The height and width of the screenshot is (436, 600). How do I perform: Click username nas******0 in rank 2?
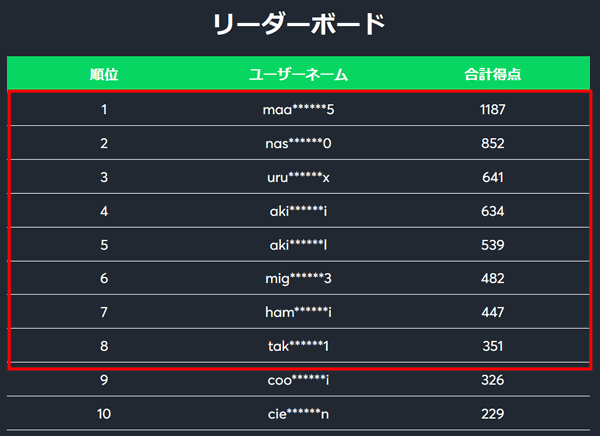pos(298,144)
